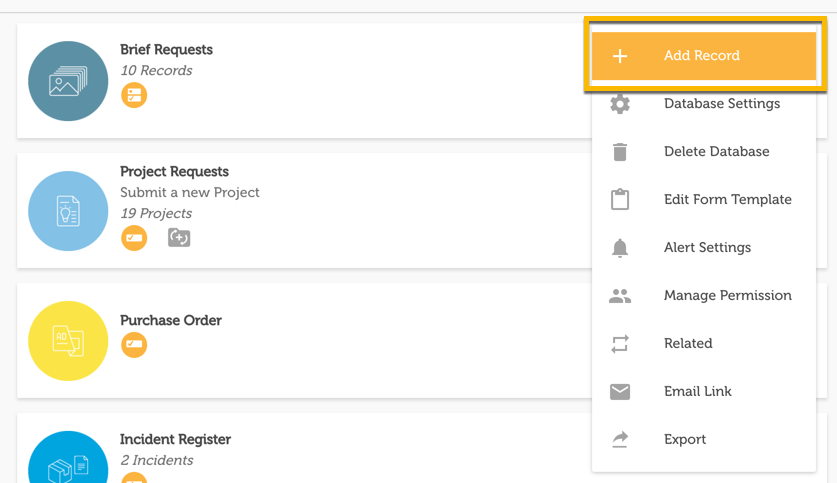The image size is (837, 483).
Task: Click the Email Link envelope icon
Action: pyautogui.click(x=620, y=392)
